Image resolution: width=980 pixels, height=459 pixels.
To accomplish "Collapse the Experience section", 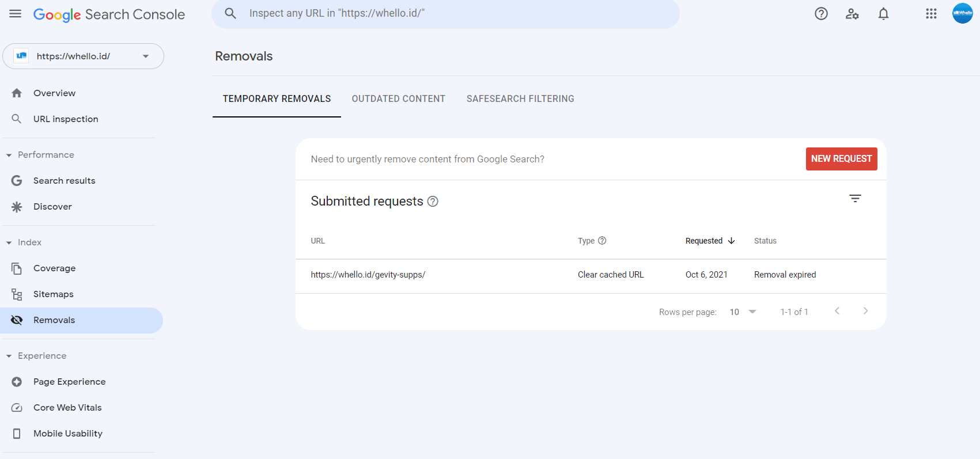I will coord(9,356).
